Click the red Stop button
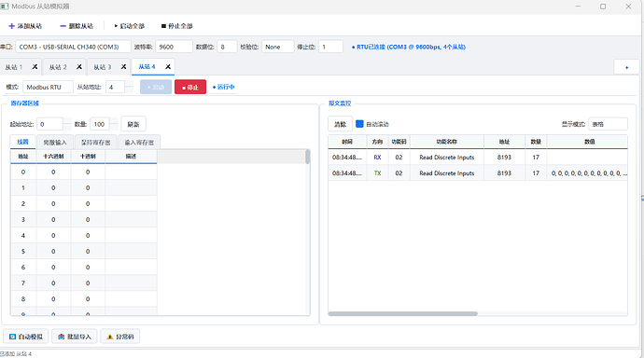 (190, 87)
